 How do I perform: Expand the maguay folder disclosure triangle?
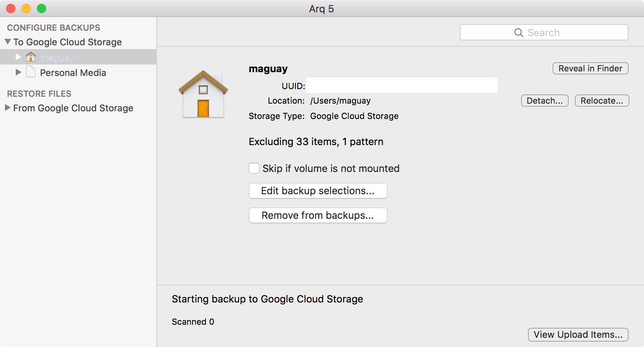tap(18, 57)
